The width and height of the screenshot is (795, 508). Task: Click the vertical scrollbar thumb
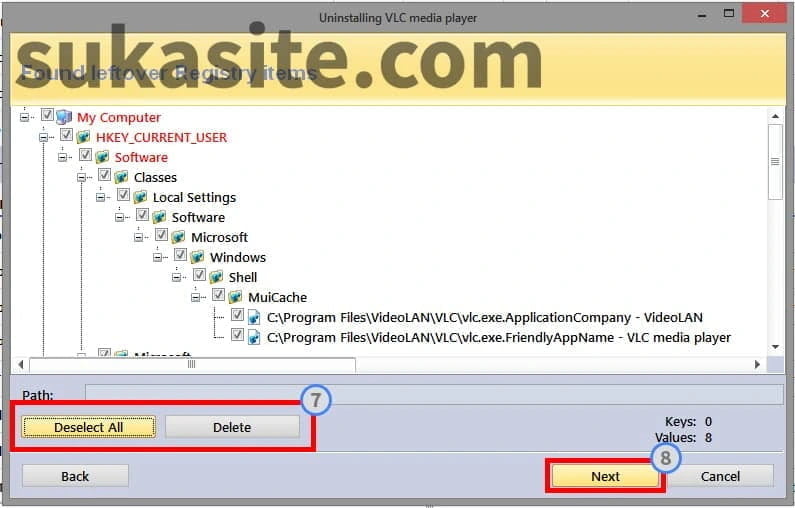(775, 162)
